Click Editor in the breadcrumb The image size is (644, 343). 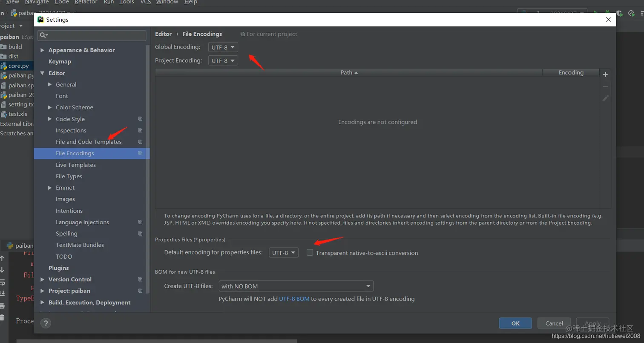coord(163,34)
